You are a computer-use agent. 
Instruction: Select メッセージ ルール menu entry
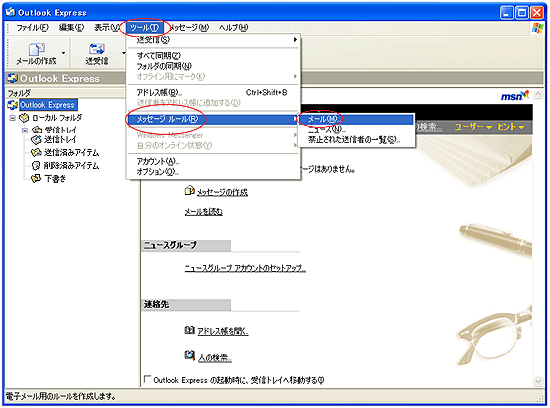click(213, 119)
